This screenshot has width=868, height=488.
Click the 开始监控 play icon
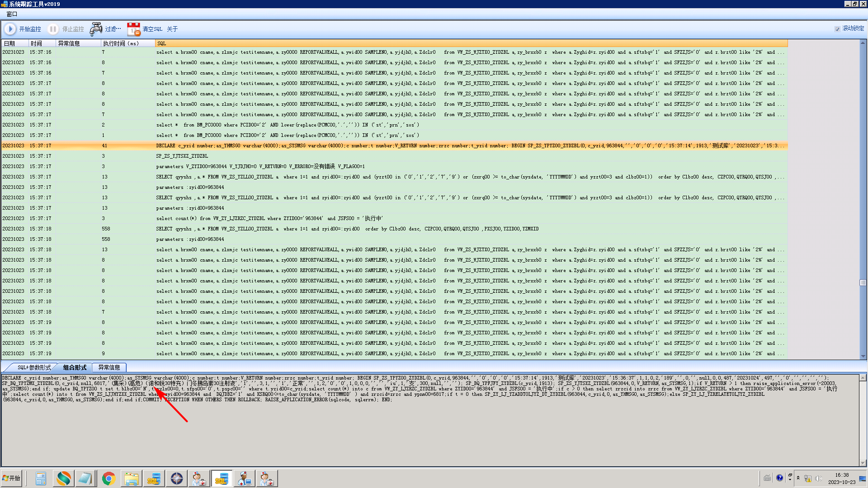pyautogui.click(x=10, y=29)
